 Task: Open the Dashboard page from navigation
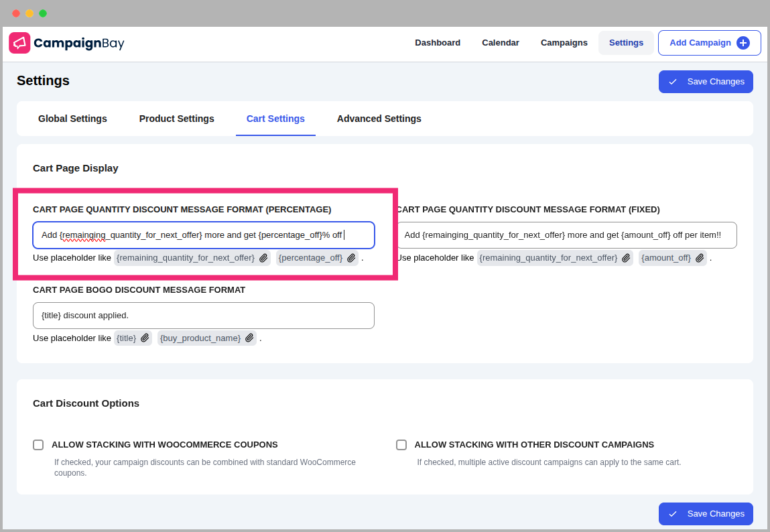438,43
